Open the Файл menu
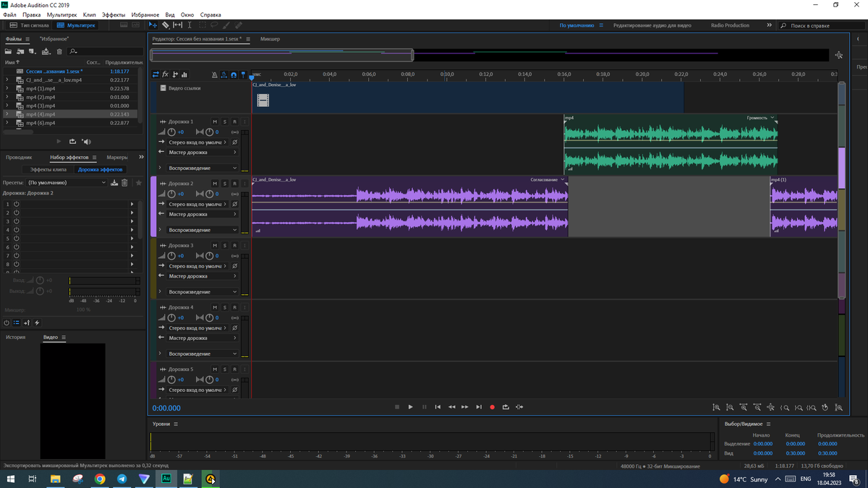 [9, 14]
